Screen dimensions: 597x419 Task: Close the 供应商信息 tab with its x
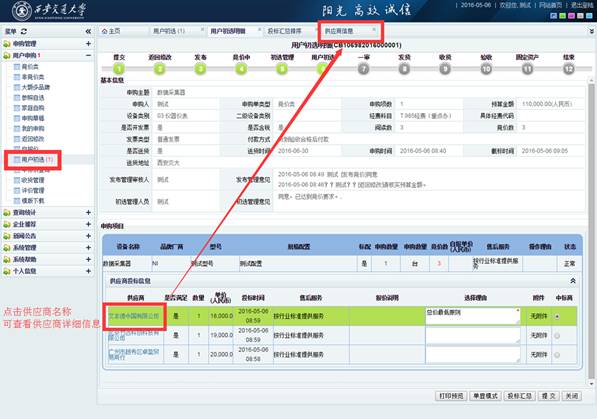pos(374,29)
